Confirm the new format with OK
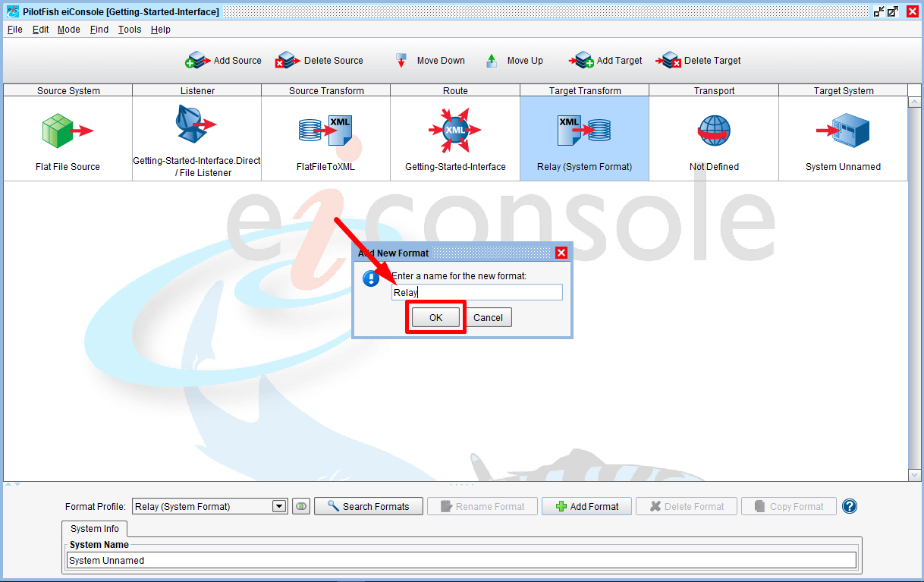 (435, 317)
